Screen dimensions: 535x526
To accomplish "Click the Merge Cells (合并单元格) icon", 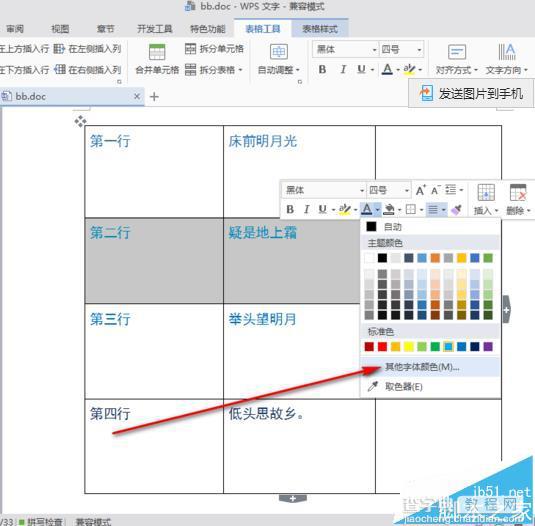I will 157,52.
